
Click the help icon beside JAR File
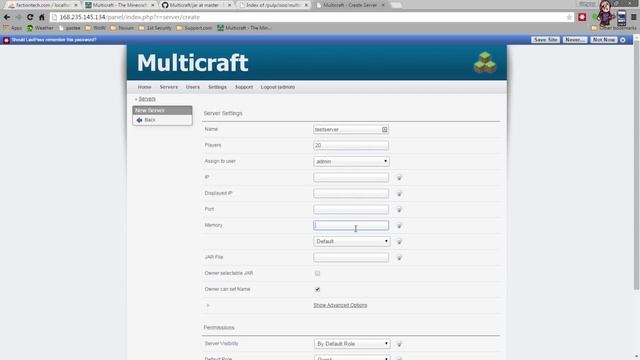399,258
